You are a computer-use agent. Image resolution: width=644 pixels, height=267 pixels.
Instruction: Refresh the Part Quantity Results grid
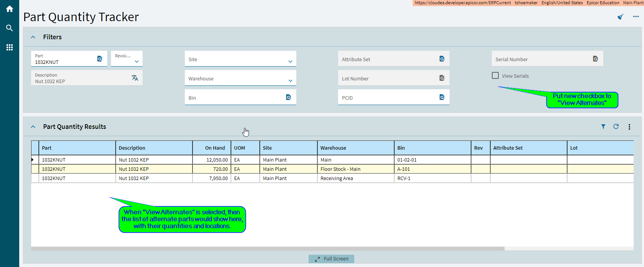tap(616, 127)
